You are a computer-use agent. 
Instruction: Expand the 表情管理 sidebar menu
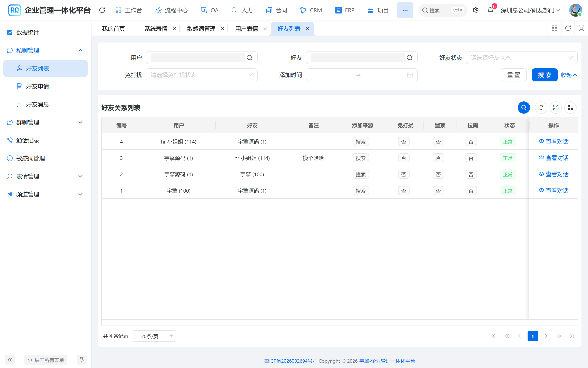[x=46, y=176]
